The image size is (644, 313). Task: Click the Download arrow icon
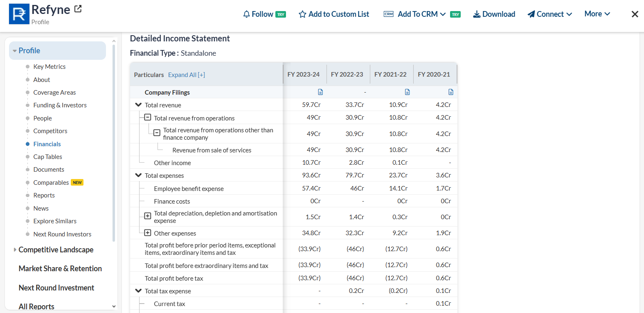point(477,14)
